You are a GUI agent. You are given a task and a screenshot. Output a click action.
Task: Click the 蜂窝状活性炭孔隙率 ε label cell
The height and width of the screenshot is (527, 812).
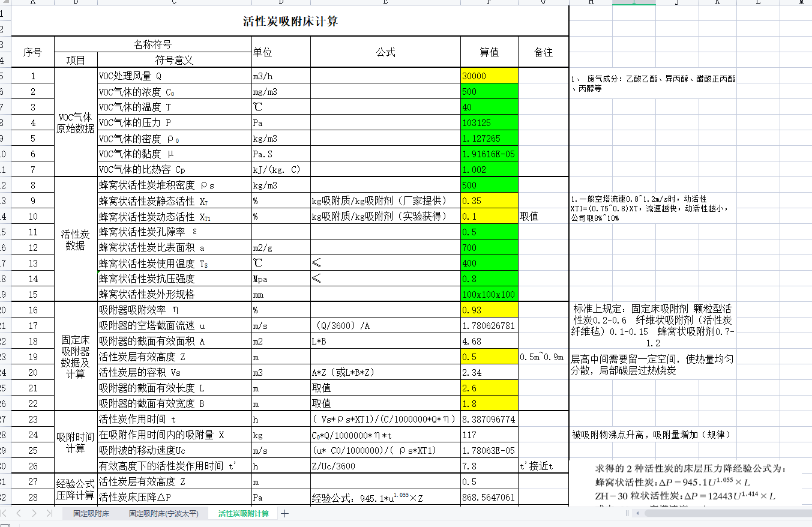point(175,232)
